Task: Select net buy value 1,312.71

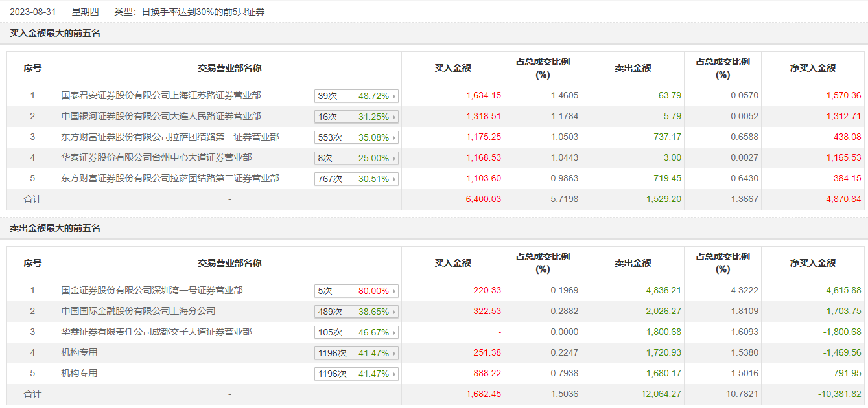Action: [843, 117]
